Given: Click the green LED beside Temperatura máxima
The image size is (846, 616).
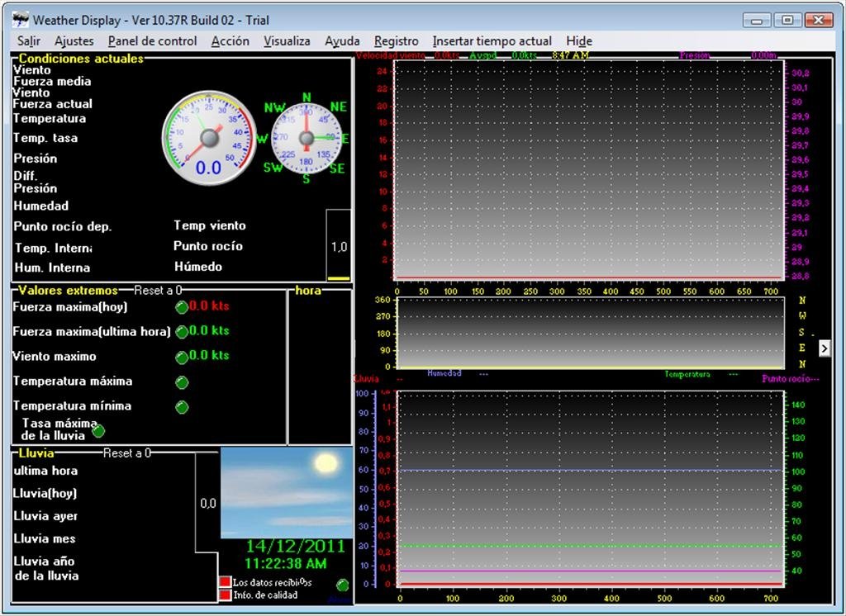Looking at the screenshot, I should [182, 382].
